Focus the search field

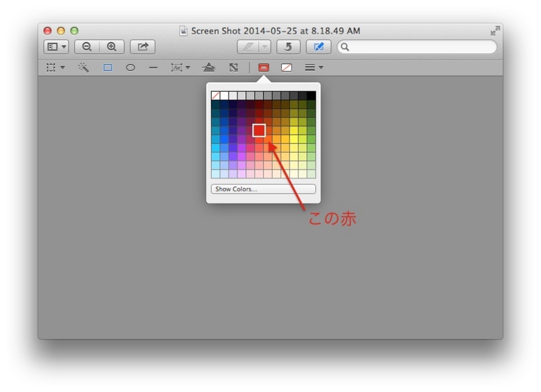coord(417,47)
